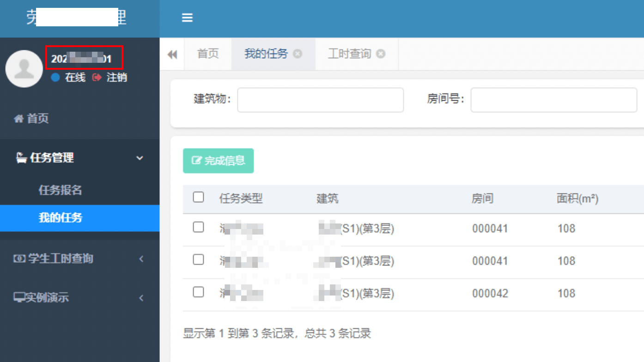
Task: Click the hamburger menu icon in header
Action: coord(187,18)
